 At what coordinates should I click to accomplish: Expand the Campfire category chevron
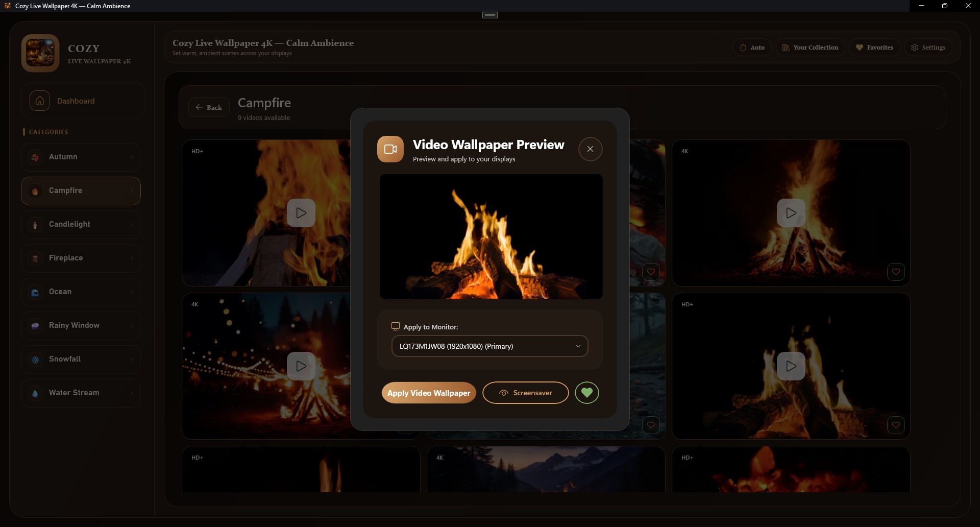[132, 191]
